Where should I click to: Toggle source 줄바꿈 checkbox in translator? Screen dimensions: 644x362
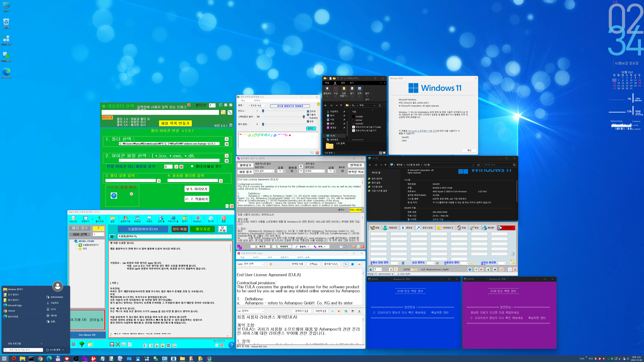292,171
